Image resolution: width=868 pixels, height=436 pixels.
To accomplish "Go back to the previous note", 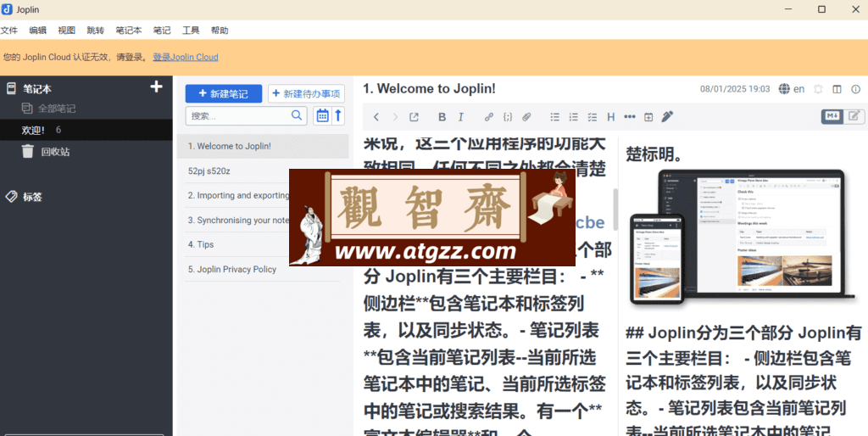I will 376,117.
